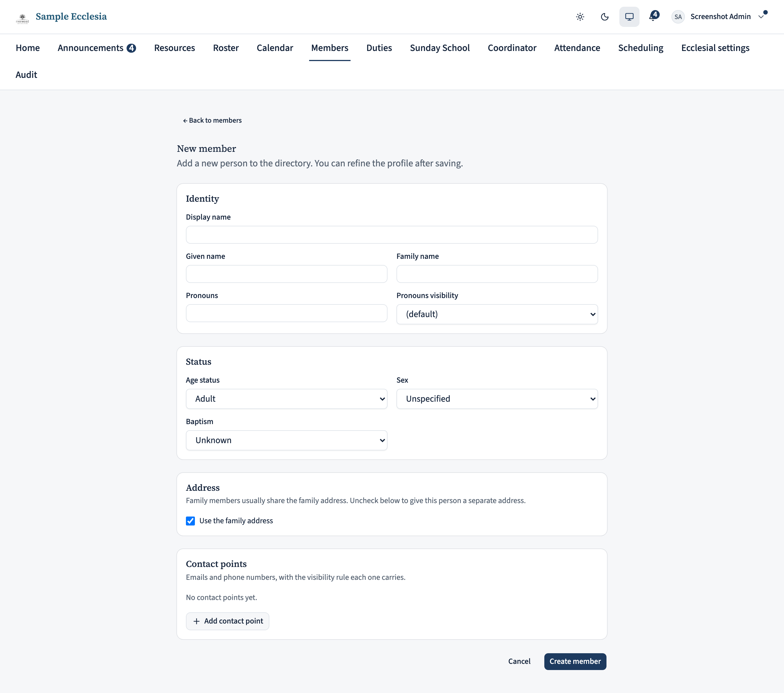Open the Audit tab
Viewport: 784px width, 693px height.
[26, 75]
